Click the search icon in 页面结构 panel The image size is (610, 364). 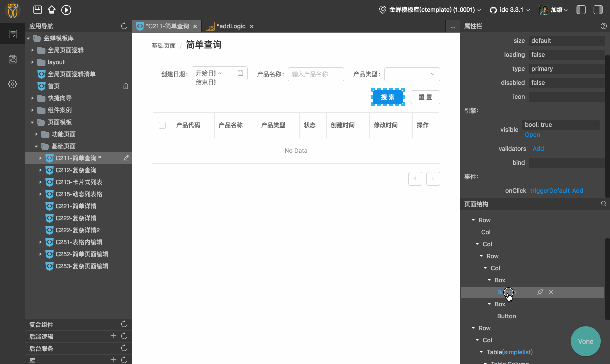tap(603, 203)
